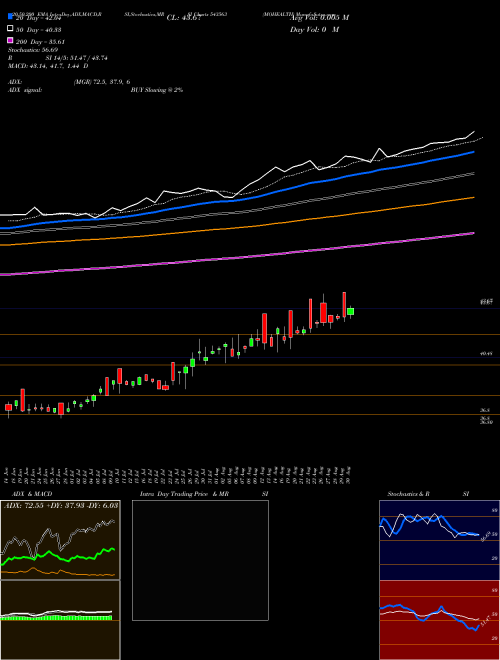This screenshot has height=660, width=500.
Task: Click the RSI 14/3 values text
Action: tap(77, 58)
